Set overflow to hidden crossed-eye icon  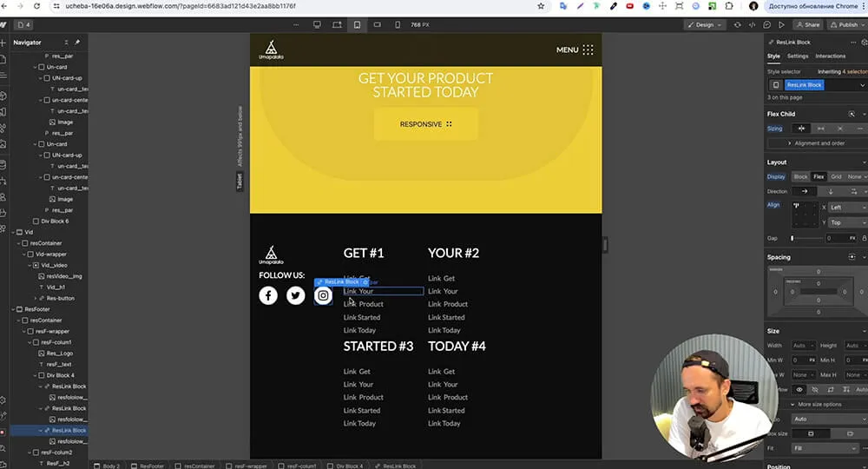[x=815, y=390]
